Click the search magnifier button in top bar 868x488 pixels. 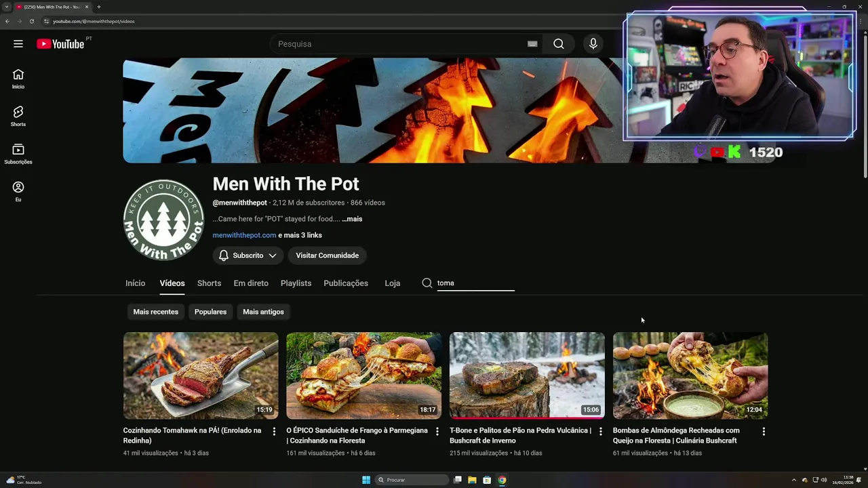coord(559,44)
